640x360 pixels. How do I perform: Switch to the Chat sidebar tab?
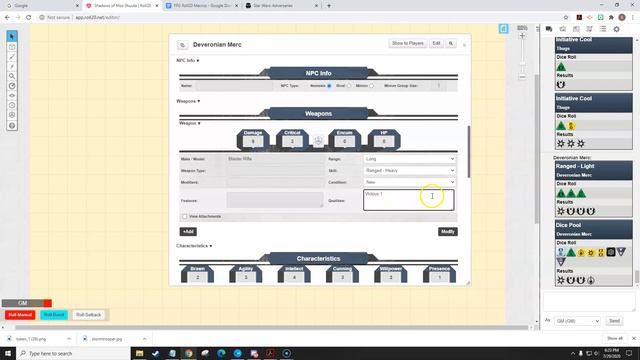pyautogui.click(x=549, y=29)
